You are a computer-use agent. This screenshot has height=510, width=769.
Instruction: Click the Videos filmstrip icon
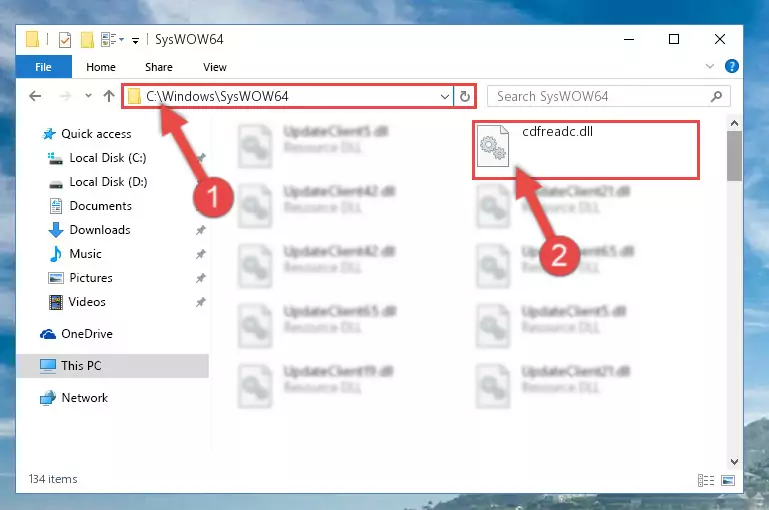(56, 303)
